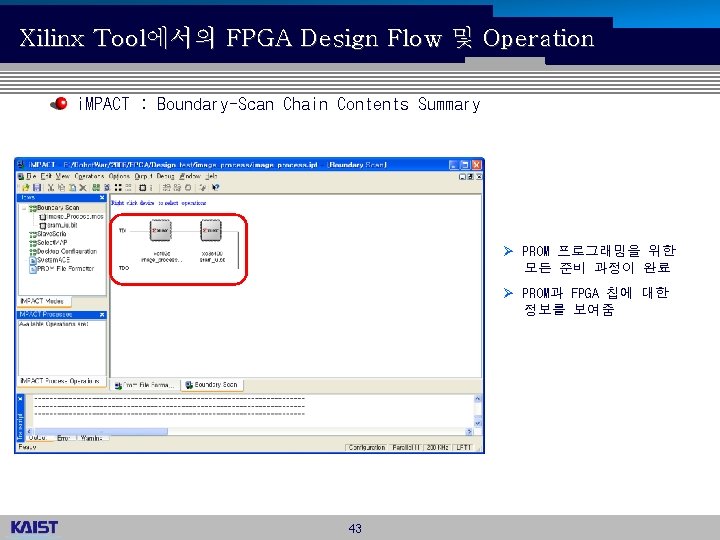Click the Configuration status bar entry
Viewport: 720px width, 540px height.
click(x=366, y=447)
